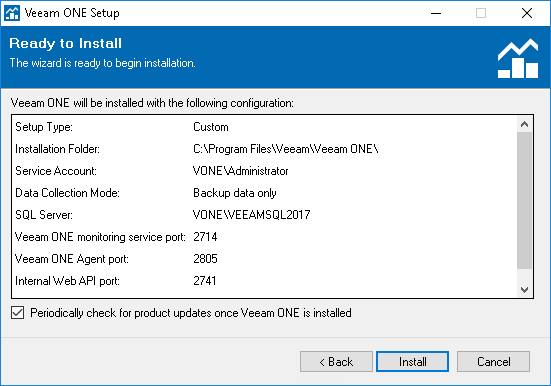Click the Veeam ONE chart logo in banner
This screenshot has width=551, height=386.
coord(518,59)
